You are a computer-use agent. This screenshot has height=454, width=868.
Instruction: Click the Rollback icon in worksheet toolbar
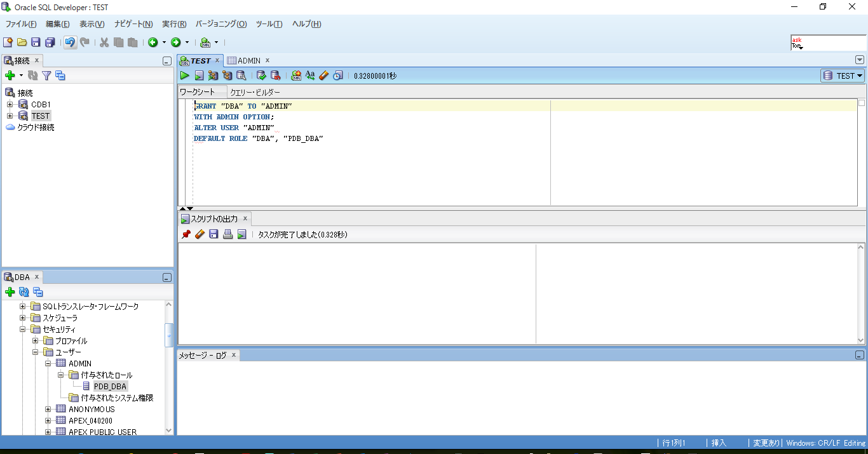[x=275, y=76]
